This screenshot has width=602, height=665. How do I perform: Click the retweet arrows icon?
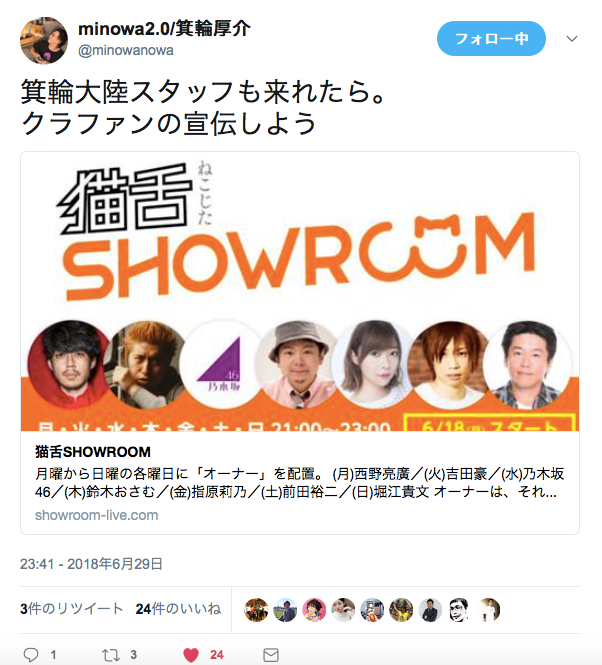[111, 655]
